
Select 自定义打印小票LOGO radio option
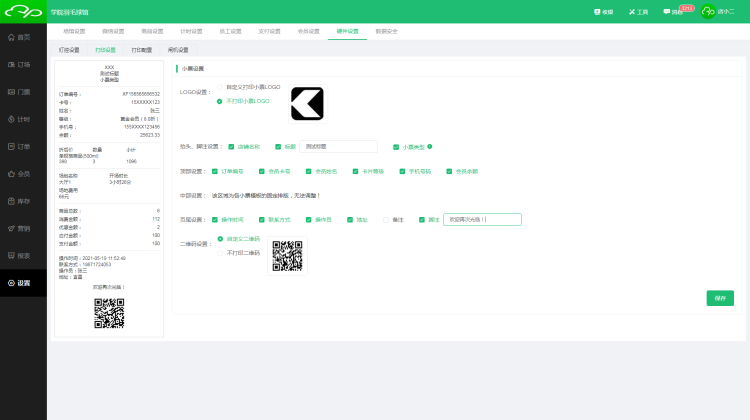(x=221, y=88)
